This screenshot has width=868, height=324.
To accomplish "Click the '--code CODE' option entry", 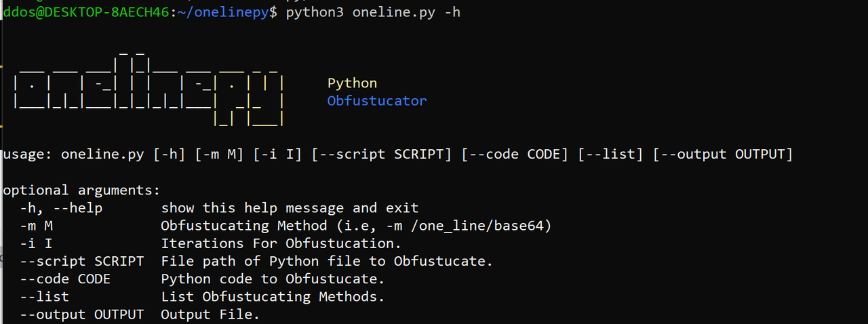I will (65, 279).
